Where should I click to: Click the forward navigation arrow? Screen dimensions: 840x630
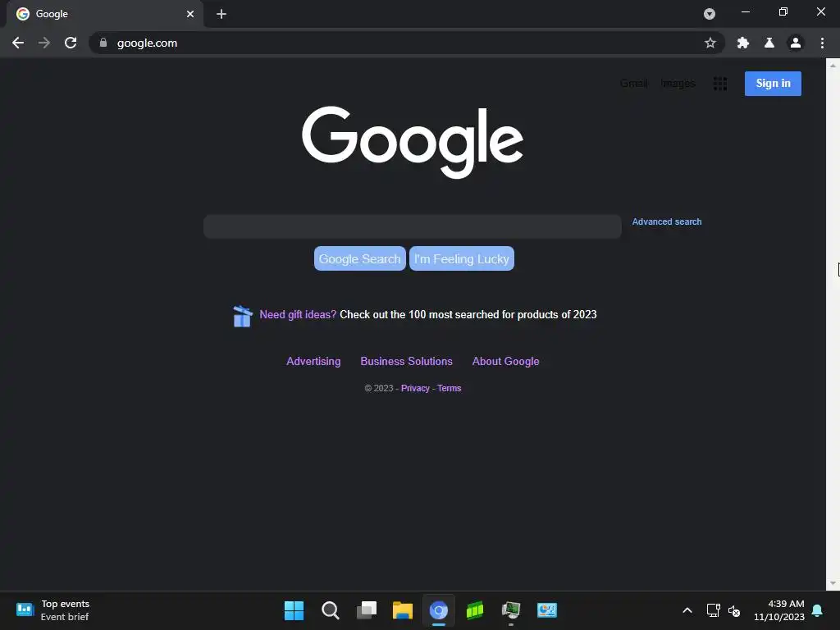pyautogui.click(x=44, y=43)
